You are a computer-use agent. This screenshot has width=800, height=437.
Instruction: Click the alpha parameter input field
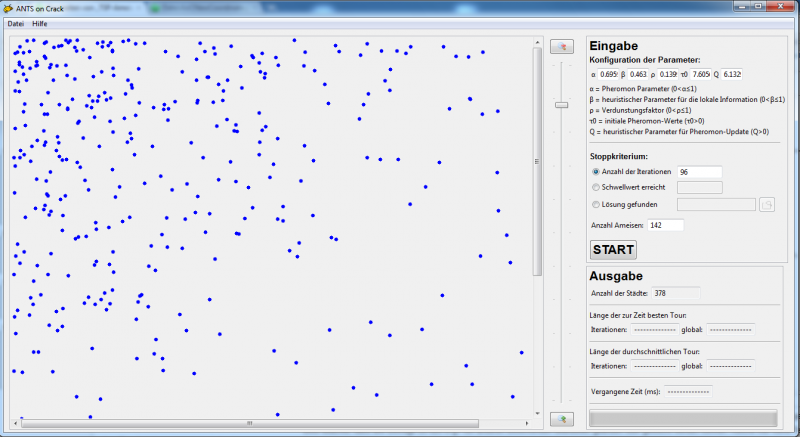coord(609,74)
